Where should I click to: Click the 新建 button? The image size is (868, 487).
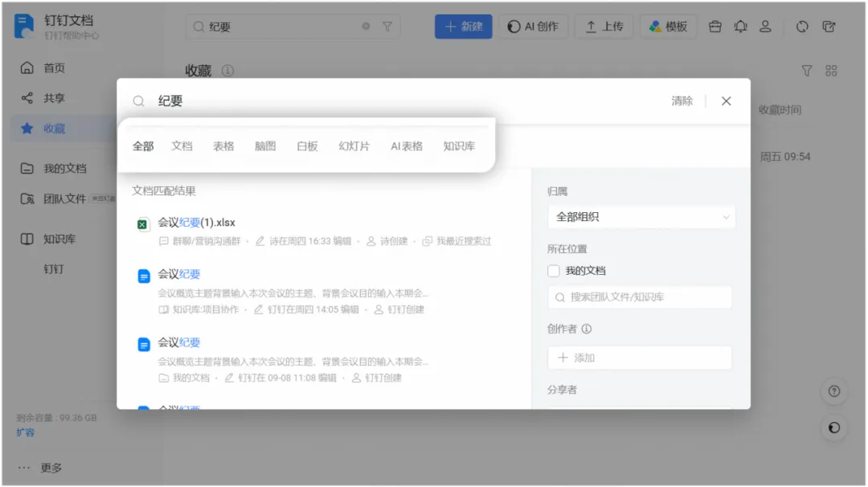pyautogui.click(x=464, y=27)
